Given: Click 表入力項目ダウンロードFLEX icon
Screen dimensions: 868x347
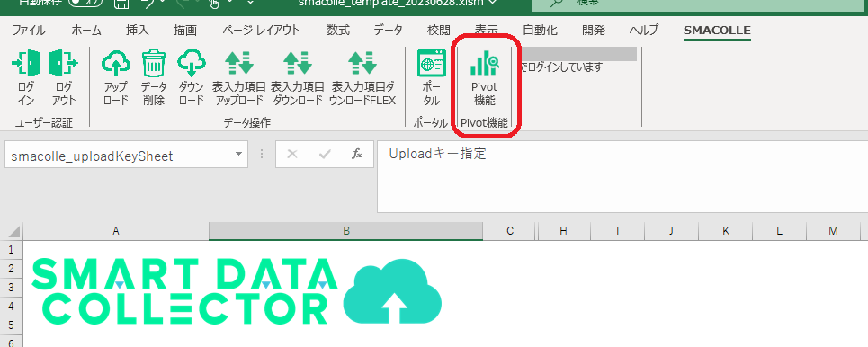Looking at the screenshot, I should coord(362,63).
